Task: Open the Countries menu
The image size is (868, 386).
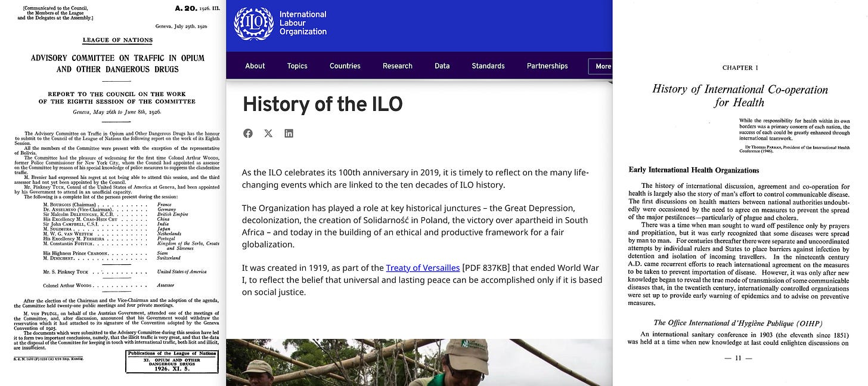Action: 345,66
